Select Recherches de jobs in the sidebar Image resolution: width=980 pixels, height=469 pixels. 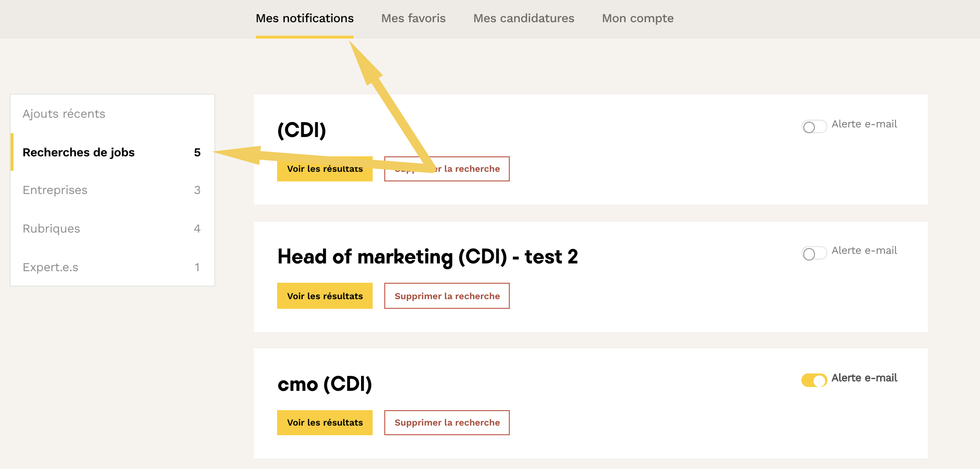pos(79,152)
